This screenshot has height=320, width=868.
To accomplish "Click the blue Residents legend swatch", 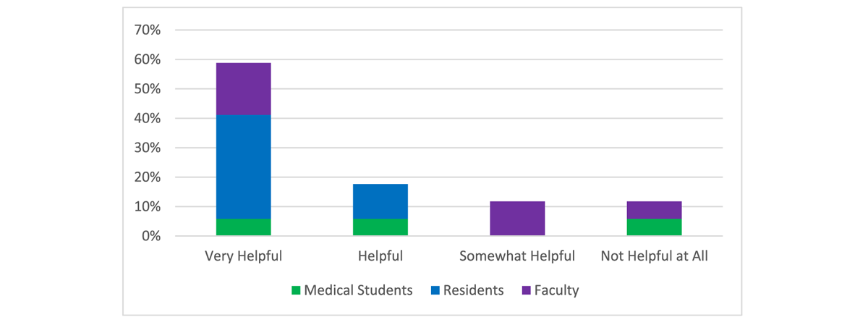I will (435, 291).
